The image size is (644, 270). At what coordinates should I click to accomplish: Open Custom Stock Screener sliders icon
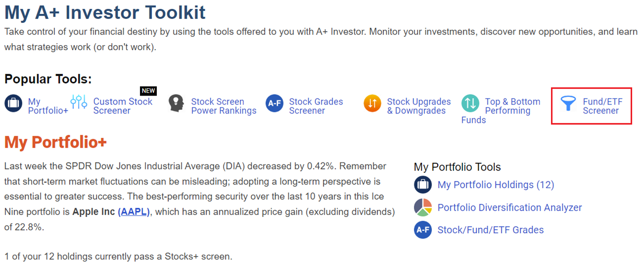[x=79, y=103]
